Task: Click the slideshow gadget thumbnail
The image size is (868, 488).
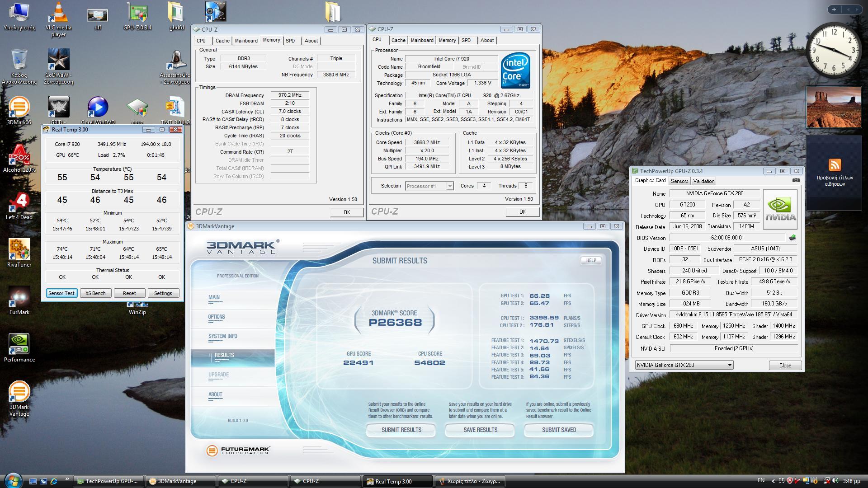Action: pyautogui.click(x=834, y=108)
